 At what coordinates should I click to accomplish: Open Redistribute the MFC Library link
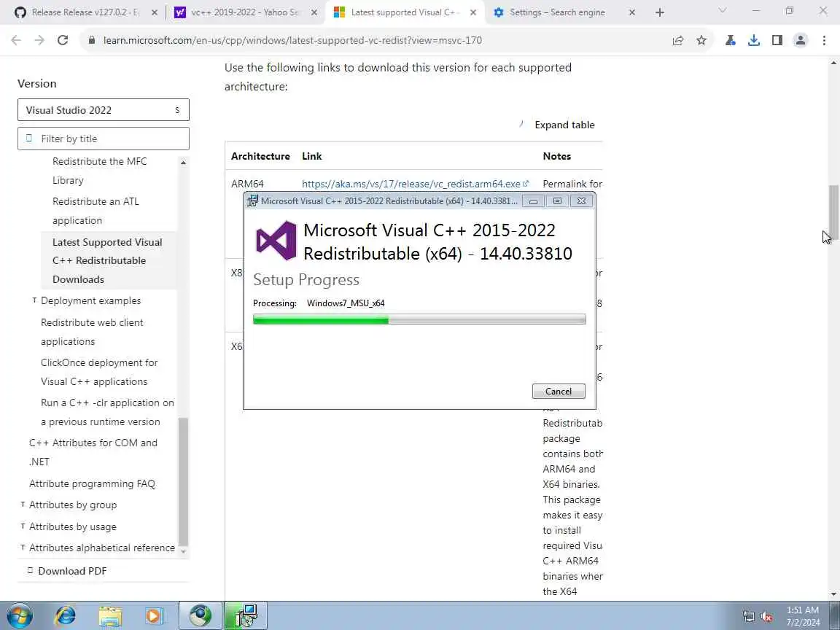(x=100, y=171)
